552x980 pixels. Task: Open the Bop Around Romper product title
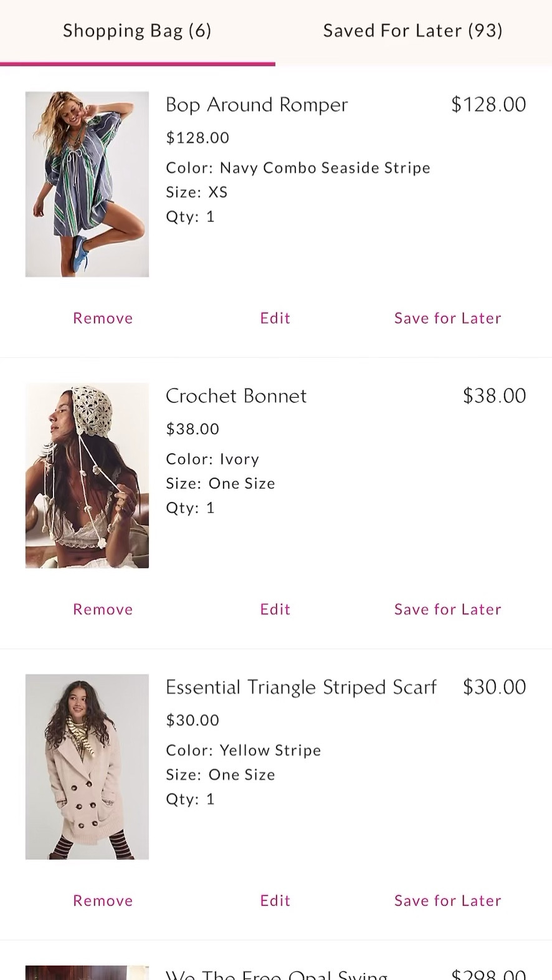click(256, 104)
